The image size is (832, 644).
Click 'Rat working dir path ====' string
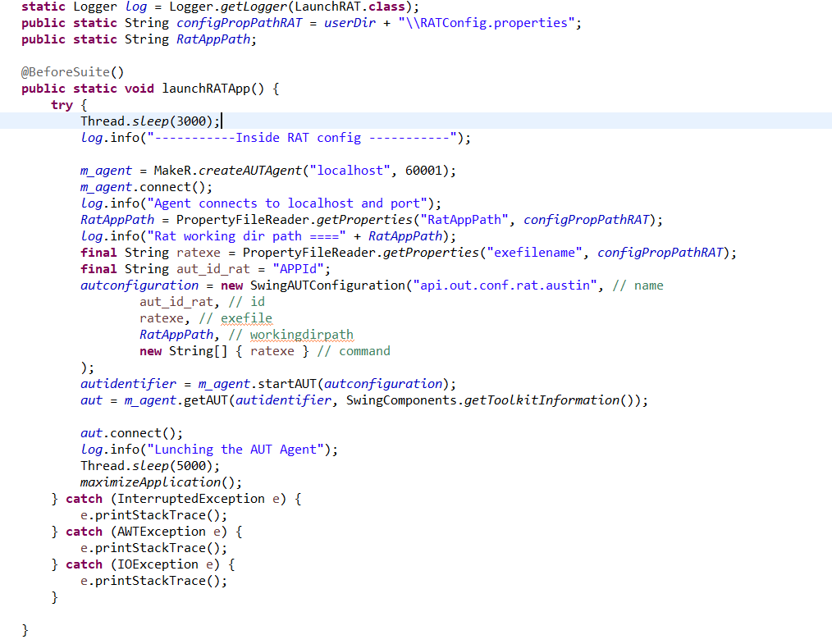point(246,236)
